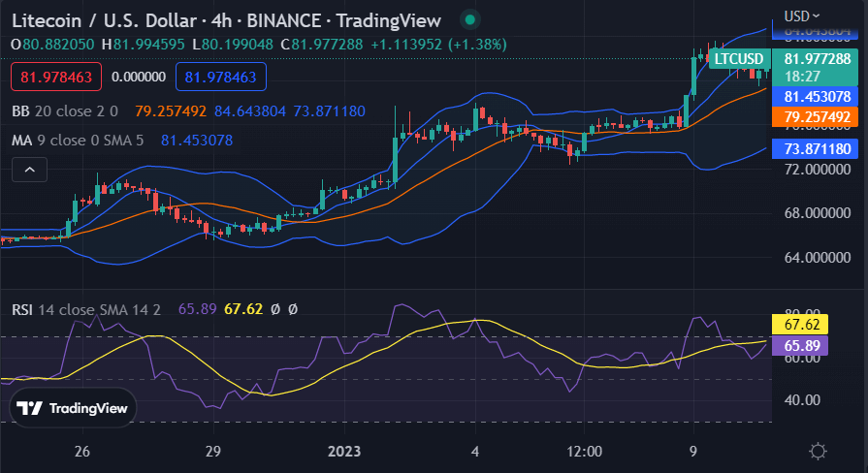The width and height of the screenshot is (868, 473).
Task: Click the purple 65.89 RSI axis label
Action: coord(800,346)
